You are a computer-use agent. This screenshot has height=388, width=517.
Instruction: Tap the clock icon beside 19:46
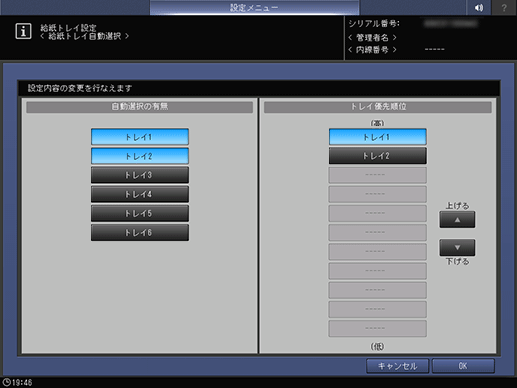6,382
